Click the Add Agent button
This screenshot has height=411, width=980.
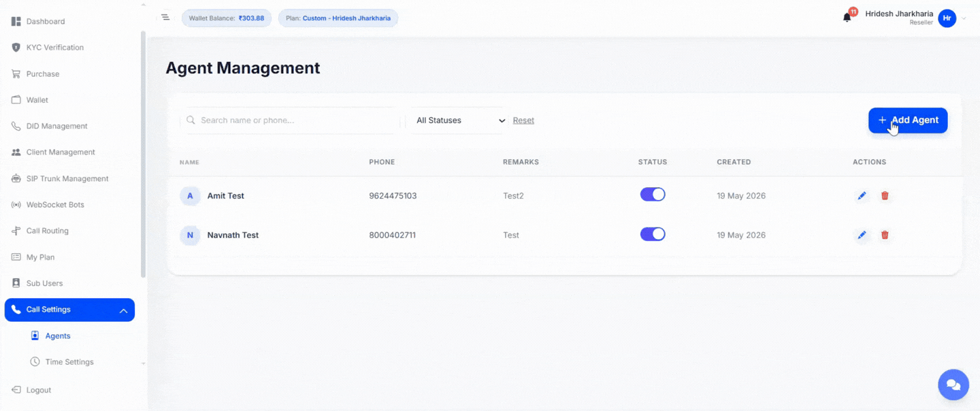coord(908,120)
